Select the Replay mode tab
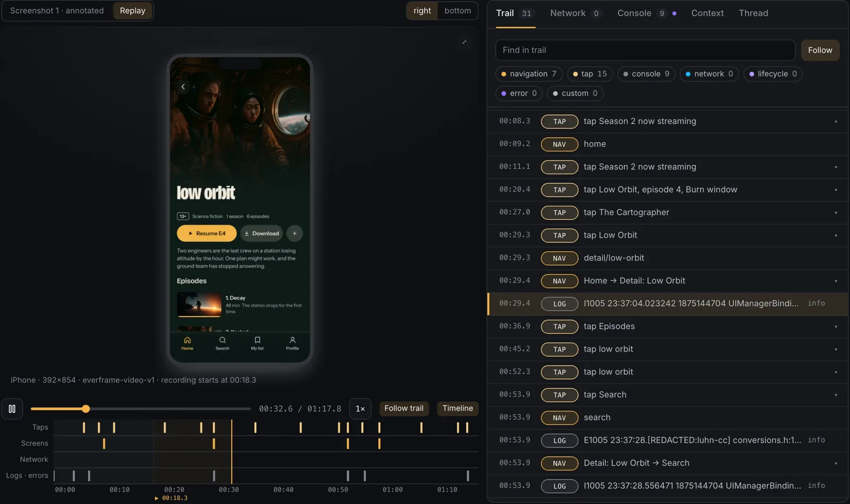This screenshot has height=504, width=850. click(133, 10)
